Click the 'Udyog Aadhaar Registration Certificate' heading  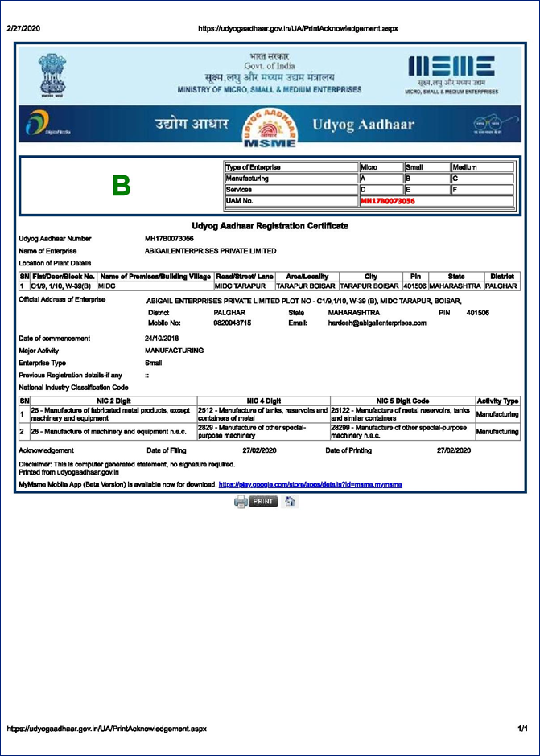(x=270, y=226)
